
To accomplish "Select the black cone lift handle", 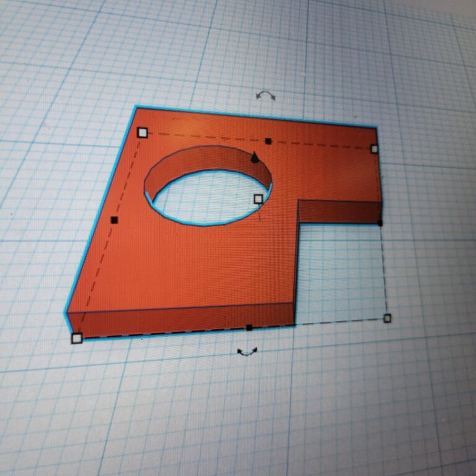I will 254,157.
